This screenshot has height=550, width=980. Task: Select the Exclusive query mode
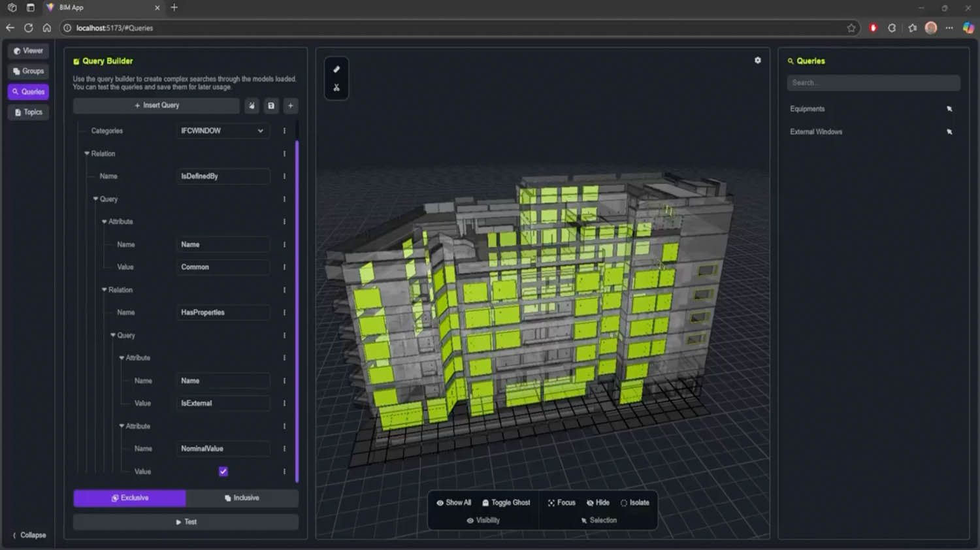coord(129,498)
